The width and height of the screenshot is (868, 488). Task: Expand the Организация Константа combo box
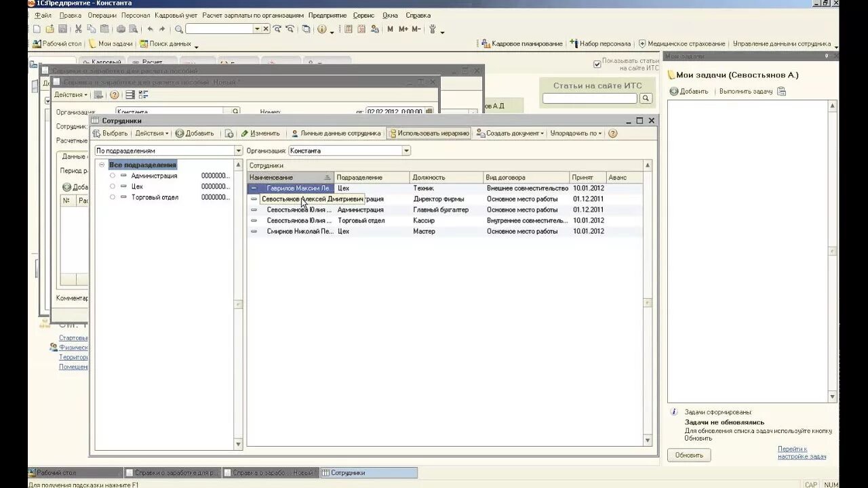406,151
